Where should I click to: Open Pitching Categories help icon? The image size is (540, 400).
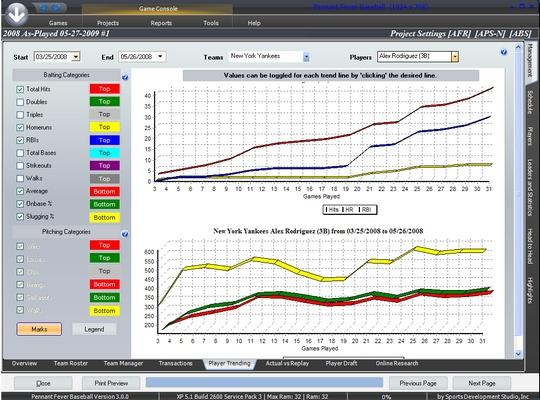coord(125,234)
